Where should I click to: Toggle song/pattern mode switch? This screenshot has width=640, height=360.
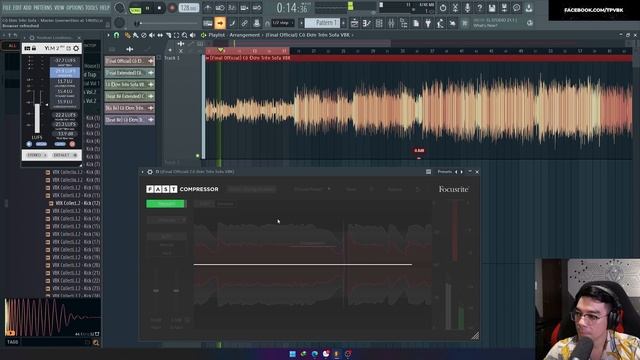pos(135,8)
